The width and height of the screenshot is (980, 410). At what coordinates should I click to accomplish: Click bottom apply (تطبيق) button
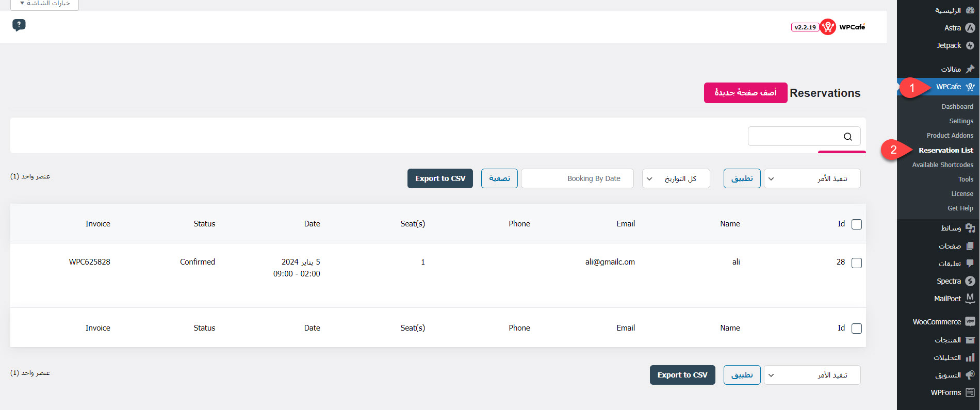[x=742, y=375]
